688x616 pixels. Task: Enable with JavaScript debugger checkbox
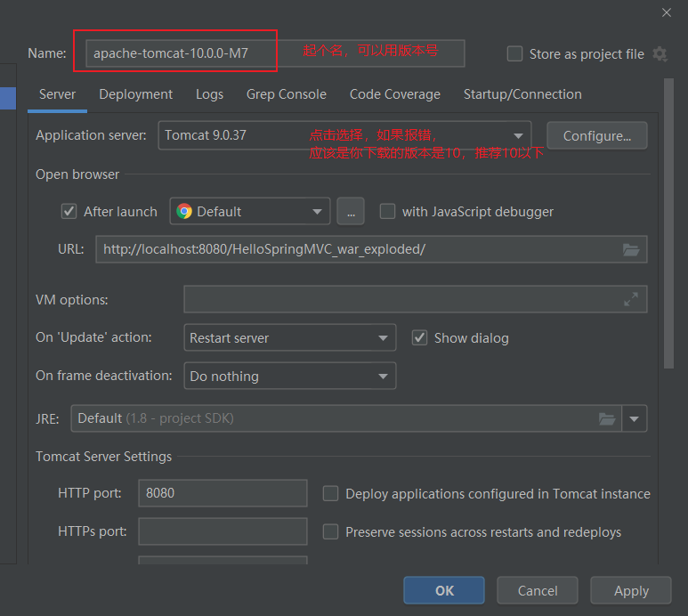[387, 211]
